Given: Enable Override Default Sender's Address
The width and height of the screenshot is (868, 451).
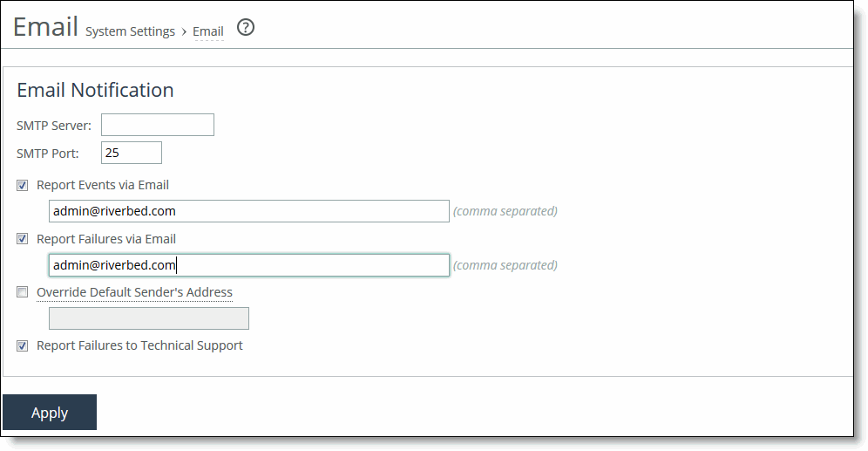Looking at the screenshot, I should (22, 292).
